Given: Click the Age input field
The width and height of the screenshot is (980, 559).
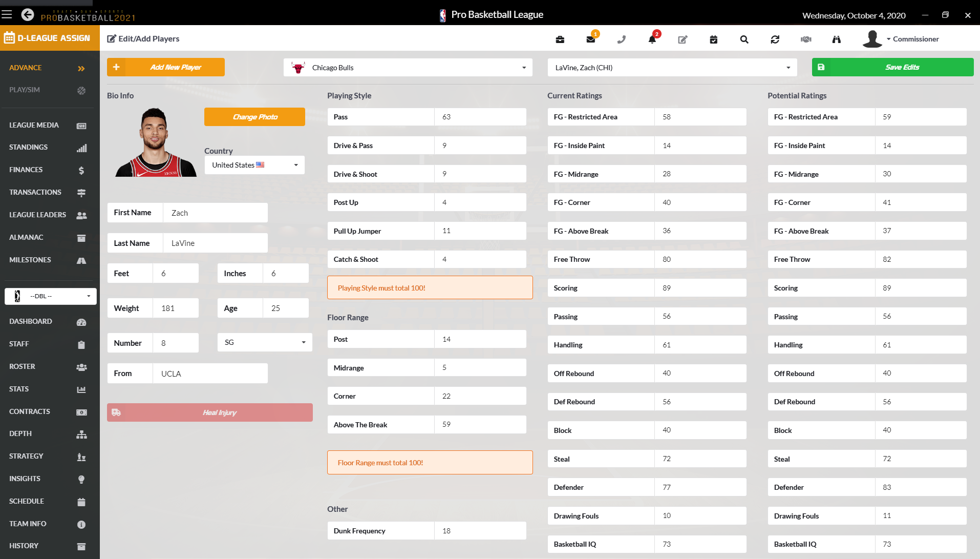Looking at the screenshot, I should click(x=286, y=308).
